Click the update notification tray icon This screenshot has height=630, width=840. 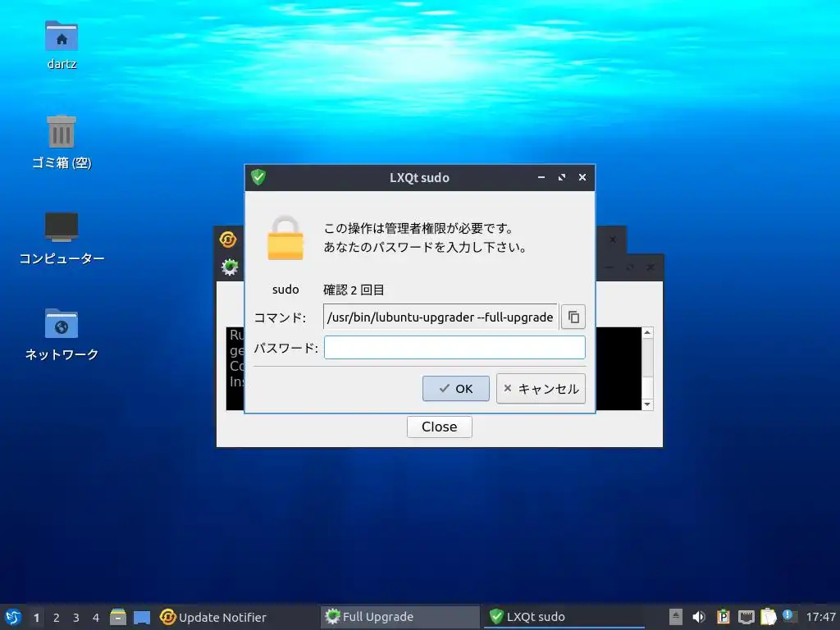click(x=789, y=616)
